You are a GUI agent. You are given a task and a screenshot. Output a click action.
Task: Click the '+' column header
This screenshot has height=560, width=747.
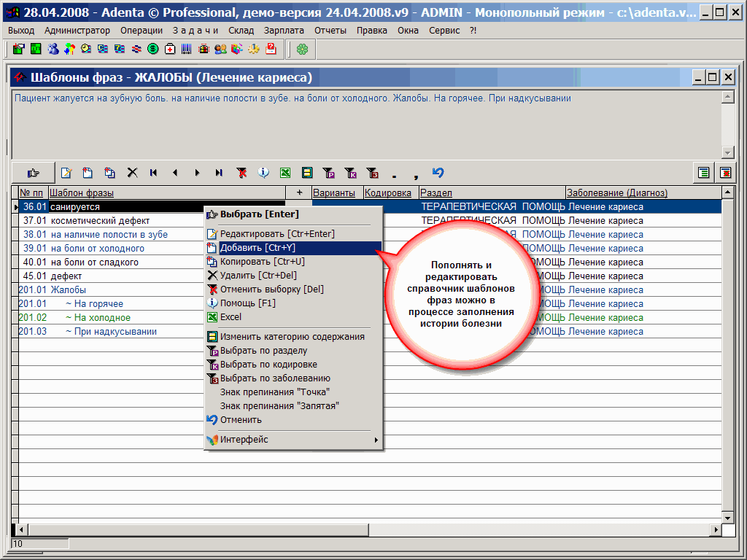tap(298, 193)
